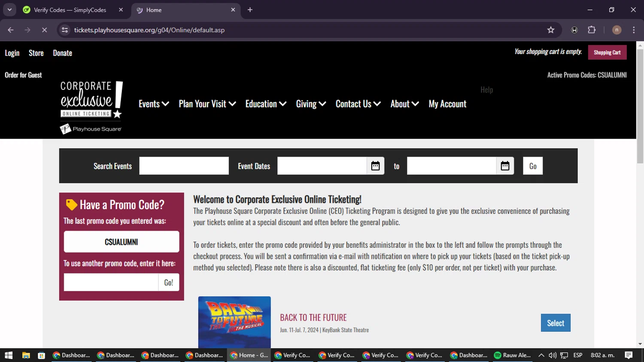Expand the Giving menu
The width and height of the screenshot is (644, 362).
tap(311, 104)
